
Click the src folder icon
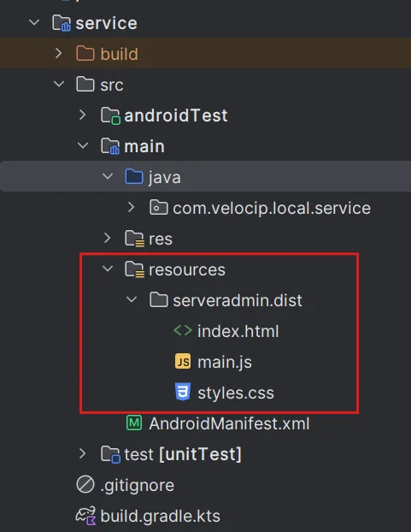point(85,84)
